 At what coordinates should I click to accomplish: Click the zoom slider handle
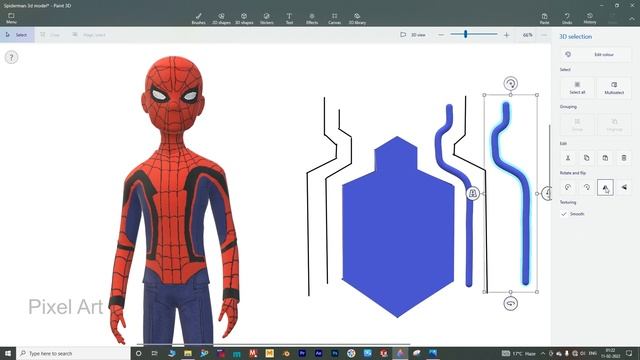point(465,34)
